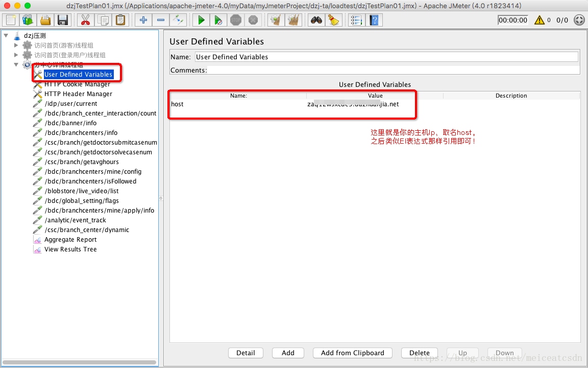Select /bdc/global_setting/flags sampler
This screenshot has height=368, width=588.
tap(82, 201)
